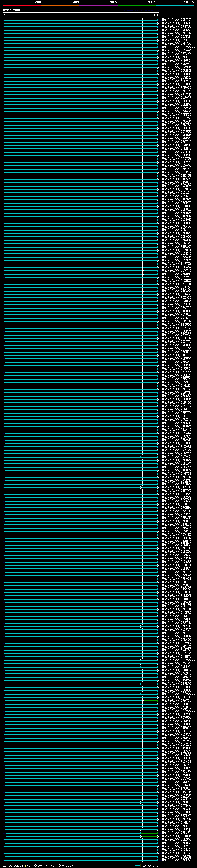Click the red ~20% identity legend bar

[x=22, y=6]
